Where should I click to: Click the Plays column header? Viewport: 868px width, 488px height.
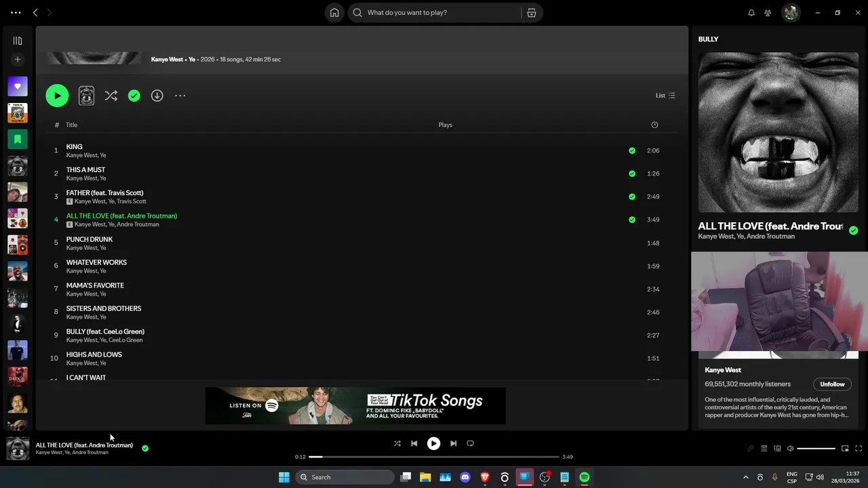(x=445, y=125)
